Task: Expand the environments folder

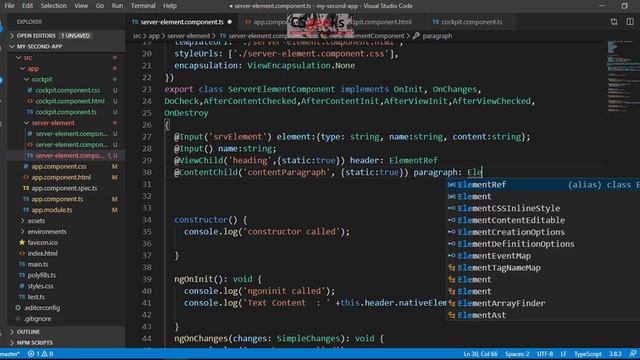Action: [47, 231]
